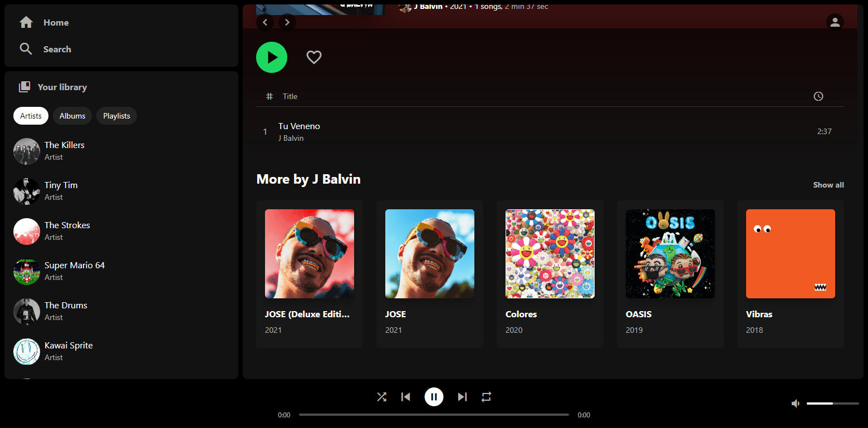Click J Balvin name in album header
Image resolution: width=868 pixels, height=428 pixels.
[428, 7]
